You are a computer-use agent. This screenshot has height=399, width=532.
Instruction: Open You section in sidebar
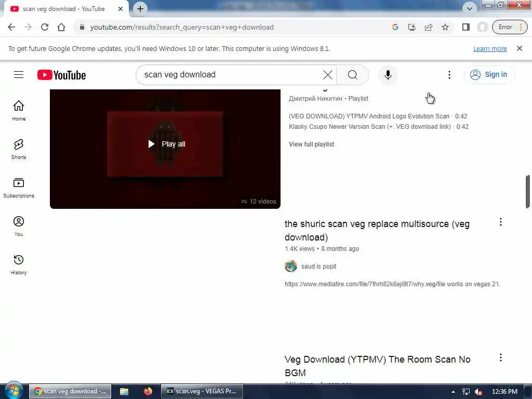point(19,226)
